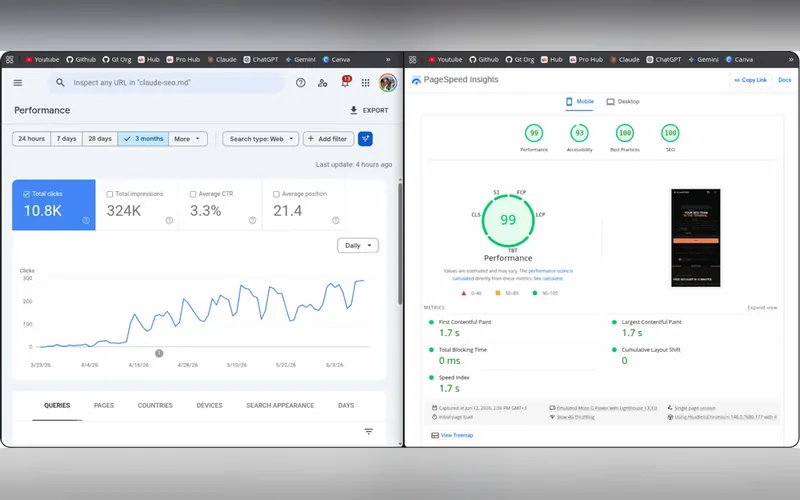Click the Total clicks 10.8K card
800x500 pixels.
pyautogui.click(x=54, y=205)
